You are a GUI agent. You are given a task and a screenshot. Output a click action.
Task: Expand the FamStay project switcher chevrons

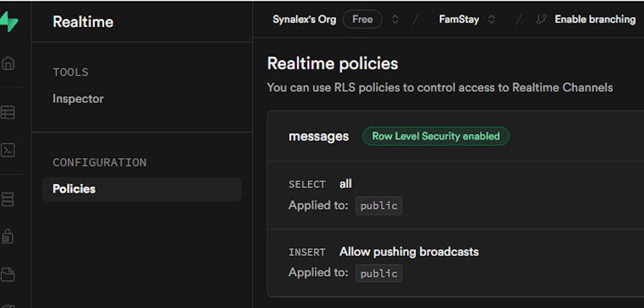click(491, 19)
